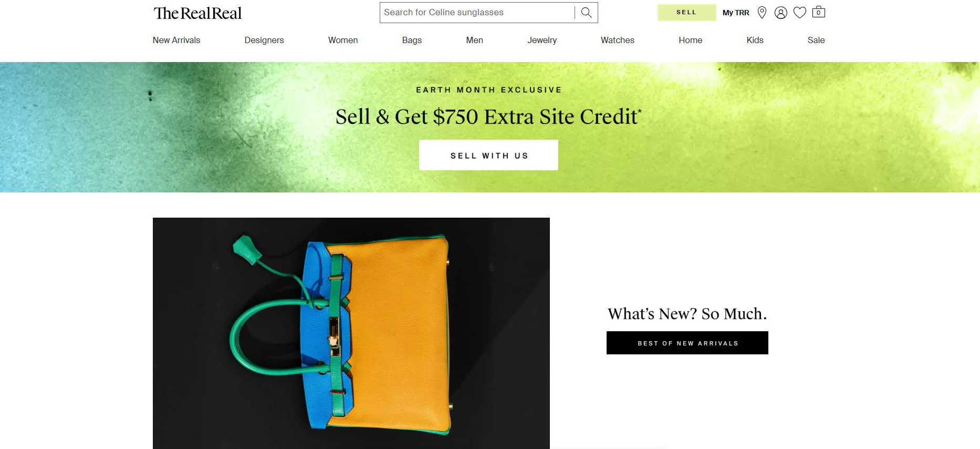Click the SELL WITH US button
The image size is (980, 449).
(488, 155)
